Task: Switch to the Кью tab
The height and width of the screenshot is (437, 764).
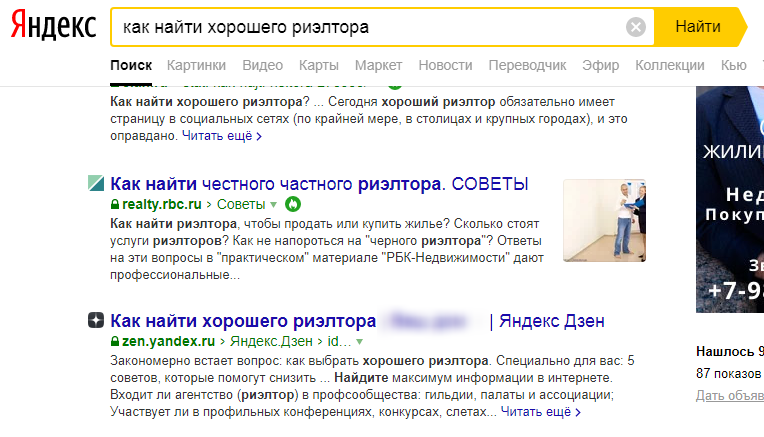Action: pyautogui.click(x=734, y=65)
